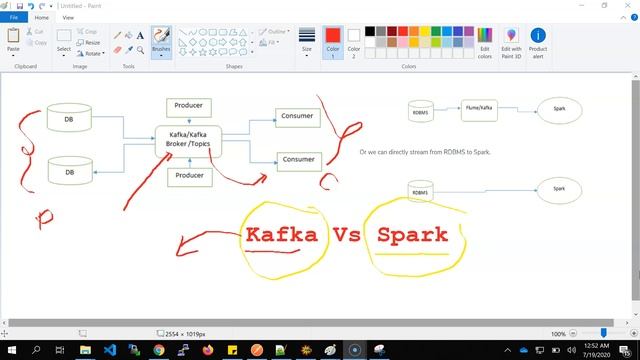Choose the Oval shape
Screen dimensions: 640x360
tap(203, 32)
